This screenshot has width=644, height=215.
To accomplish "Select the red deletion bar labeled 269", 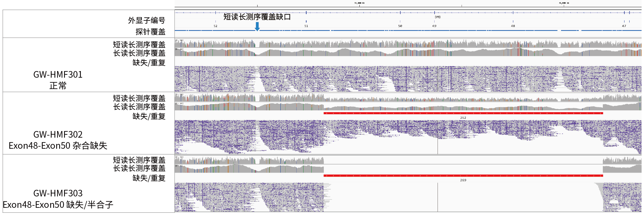I will 463,176.
